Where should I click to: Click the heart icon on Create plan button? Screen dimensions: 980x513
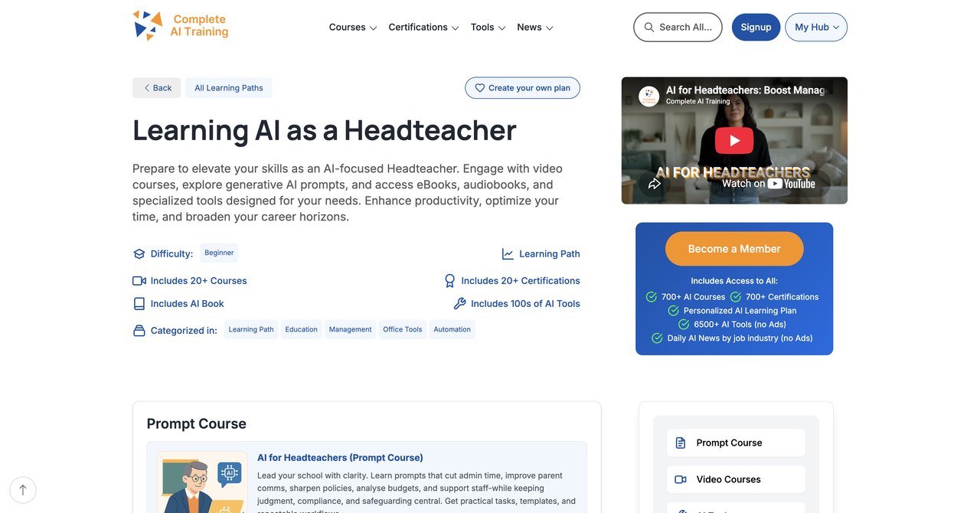click(x=480, y=88)
